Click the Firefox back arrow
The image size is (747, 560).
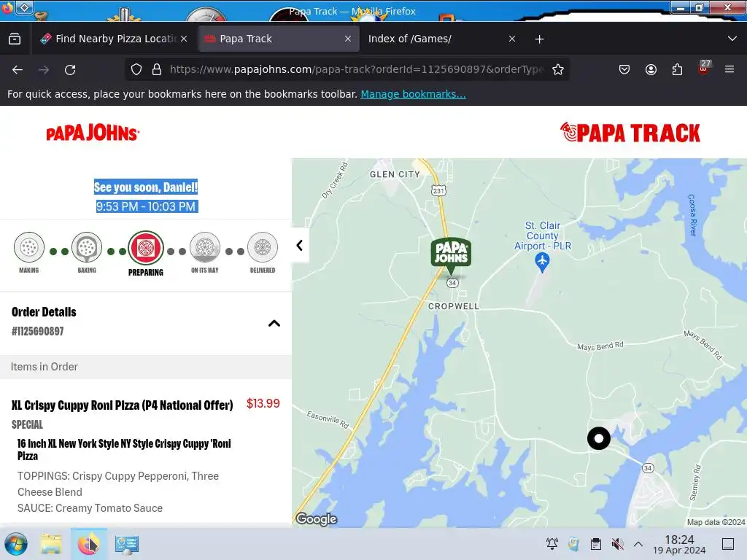[18, 70]
